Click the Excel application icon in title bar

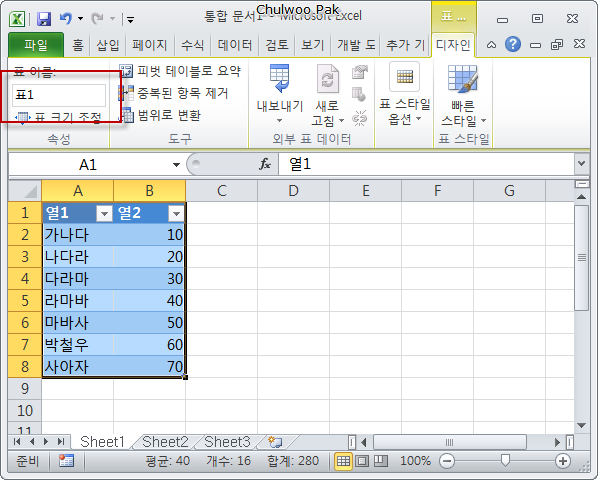pos(17,18)
